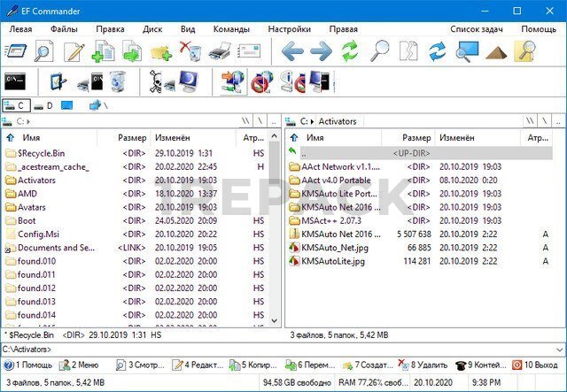567x392 pixels.
Task: Sort left panel by Размер column
Action: 132,138
